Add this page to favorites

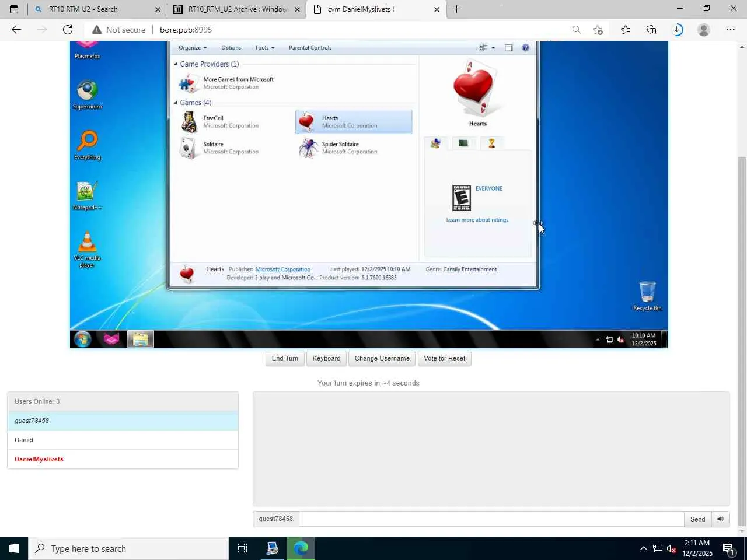pos(598,30)
